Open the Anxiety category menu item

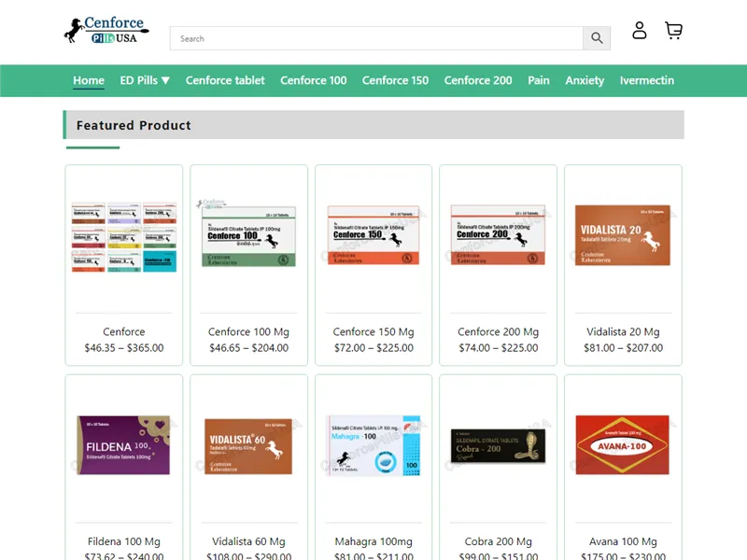point(585,80)
